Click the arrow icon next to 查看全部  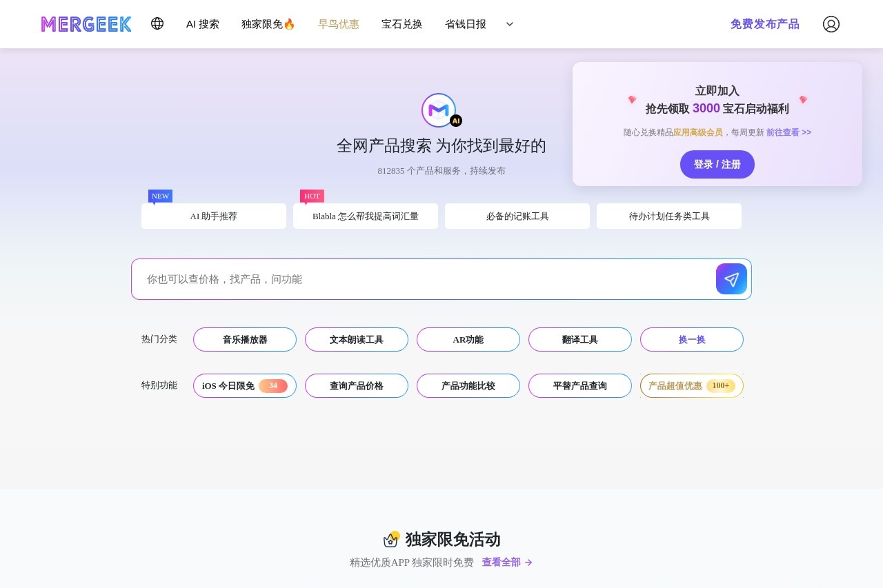pyautogui.click(x=528, y=562)
